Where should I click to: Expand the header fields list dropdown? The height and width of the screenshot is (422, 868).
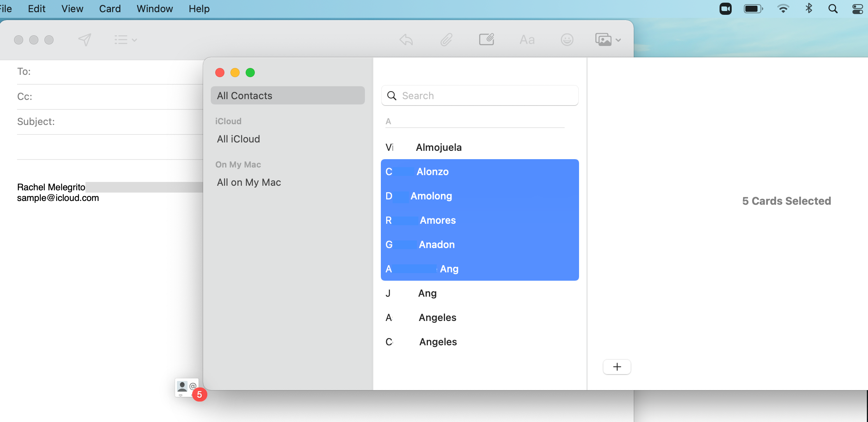(125, 40)
